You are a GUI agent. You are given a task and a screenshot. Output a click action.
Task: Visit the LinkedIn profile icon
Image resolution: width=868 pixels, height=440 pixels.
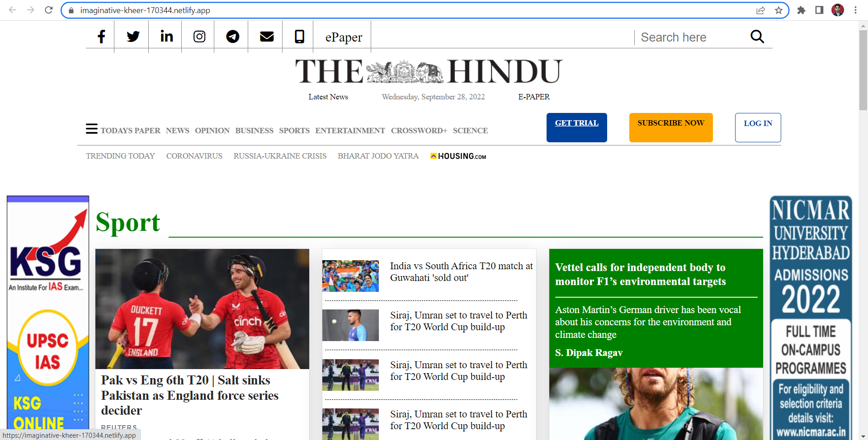165,37
